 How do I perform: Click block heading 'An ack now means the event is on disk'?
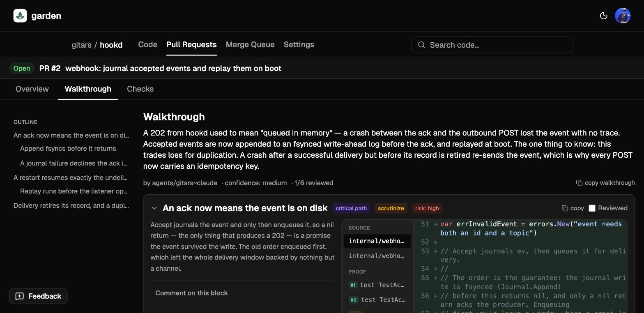click(245, 208)
